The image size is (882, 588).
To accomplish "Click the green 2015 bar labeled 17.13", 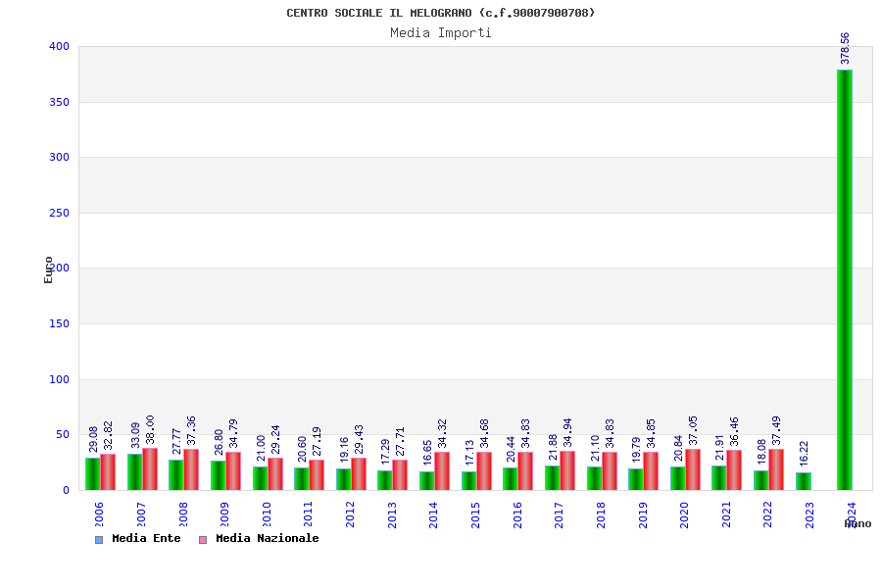I will (469, 480).
